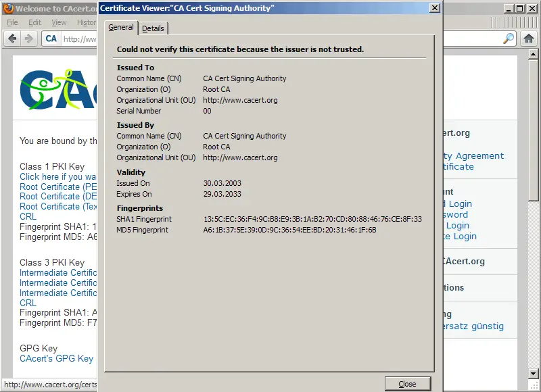Click the Common Name value under Issued To
Screen dimensions: 541x392
tap(245, 78)
